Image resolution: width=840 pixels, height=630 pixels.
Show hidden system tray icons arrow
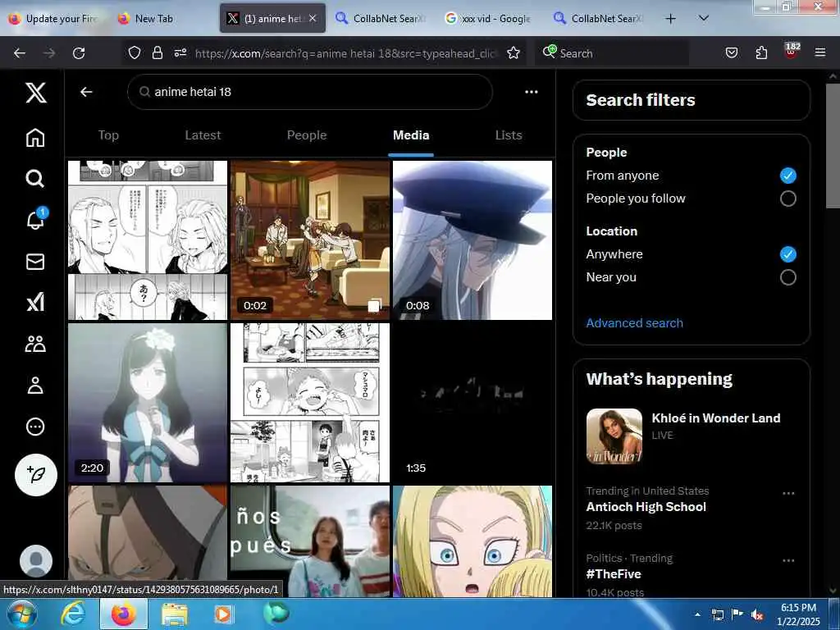coord(697,614)
